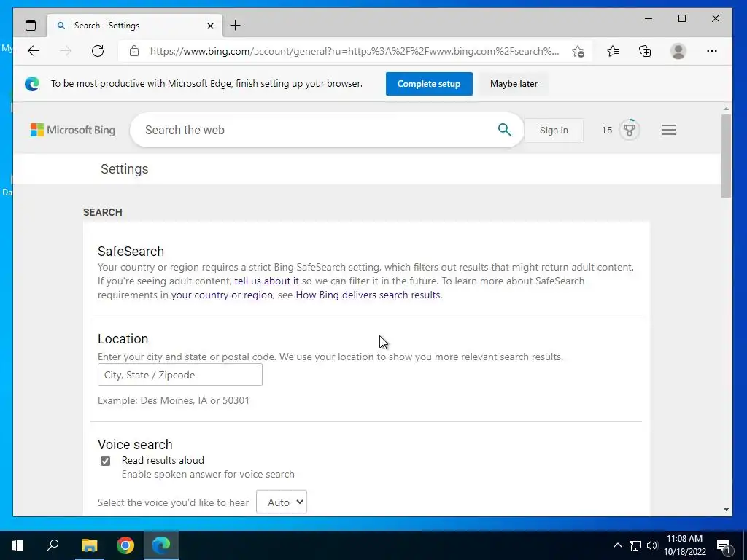
Task: Open the Bing hamburger menu
Action: point(669,130)
